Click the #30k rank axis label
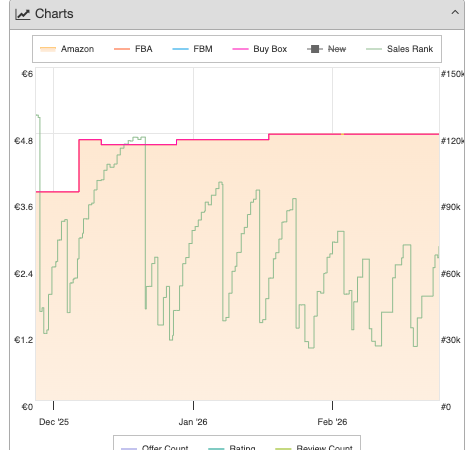Screen dimensions: 474x450 click(x=450, y=340)
